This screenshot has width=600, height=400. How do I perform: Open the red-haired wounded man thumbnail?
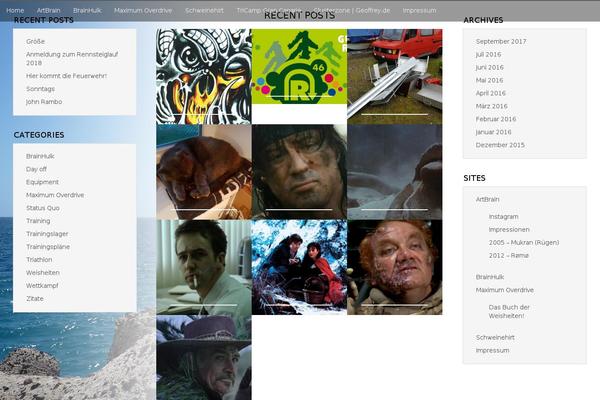click(x=395, y=267)
